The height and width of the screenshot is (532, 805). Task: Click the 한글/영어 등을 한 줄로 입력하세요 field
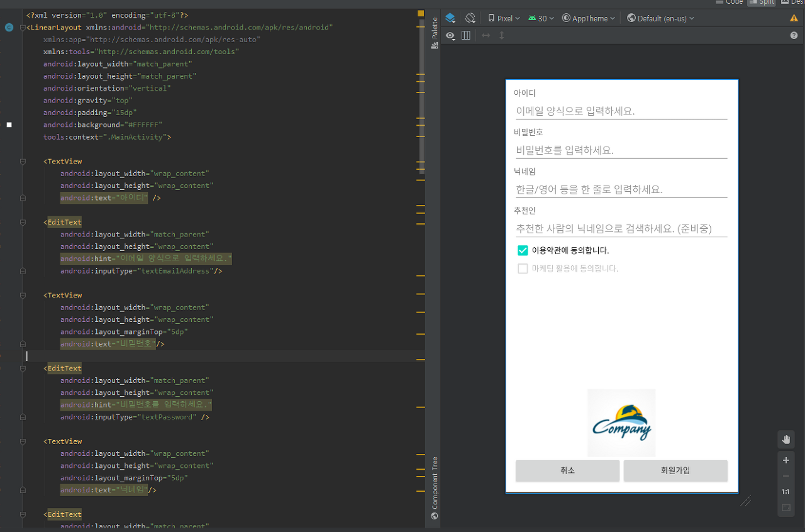point(621,189)
